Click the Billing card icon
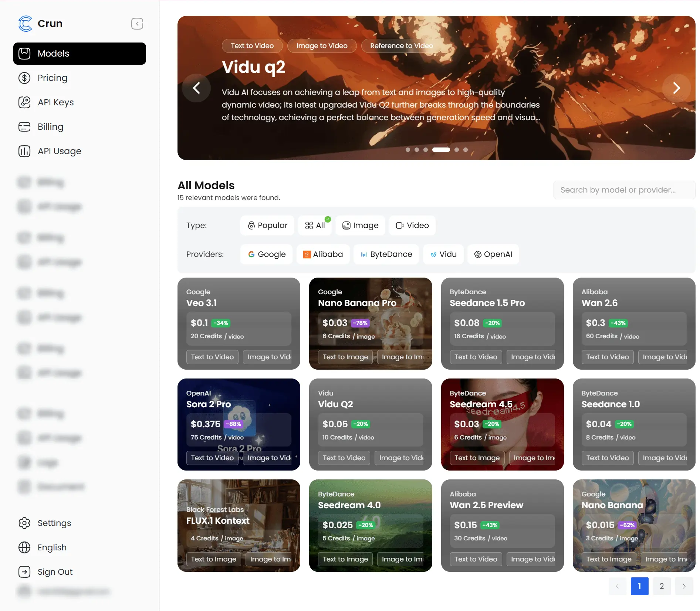The width and height of the screenshot is (700, 611). [x=24, y=127]
